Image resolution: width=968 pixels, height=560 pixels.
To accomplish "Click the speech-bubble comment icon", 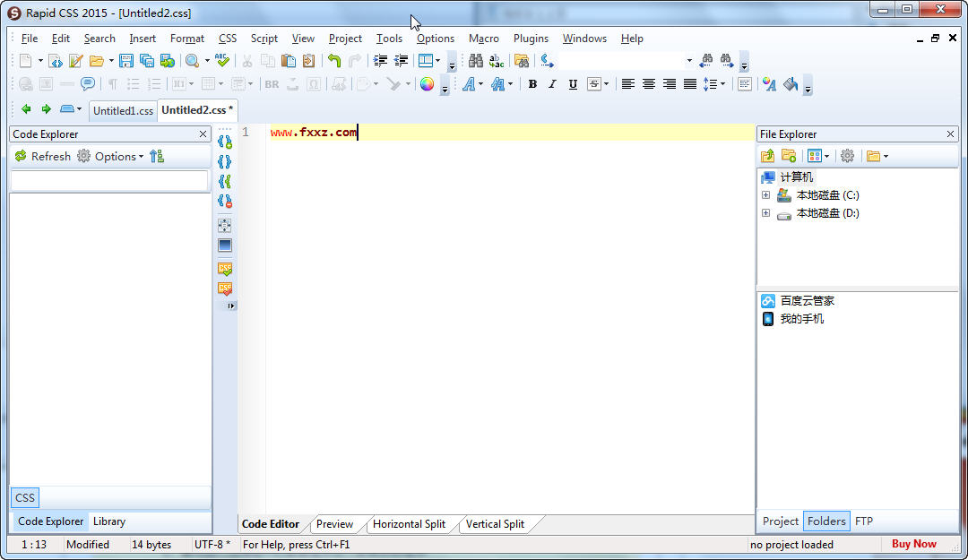I will (88, 84).
